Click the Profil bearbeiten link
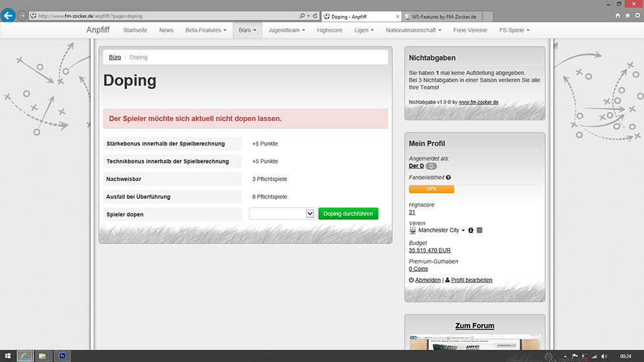The image size is (644, 362). [471, 280]
